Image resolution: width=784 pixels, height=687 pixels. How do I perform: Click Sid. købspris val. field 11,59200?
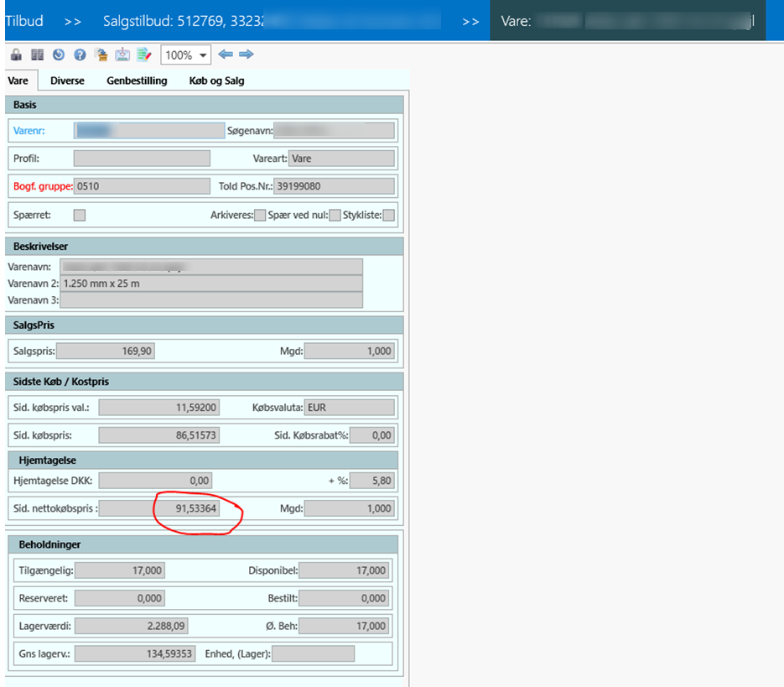[159, 408]
